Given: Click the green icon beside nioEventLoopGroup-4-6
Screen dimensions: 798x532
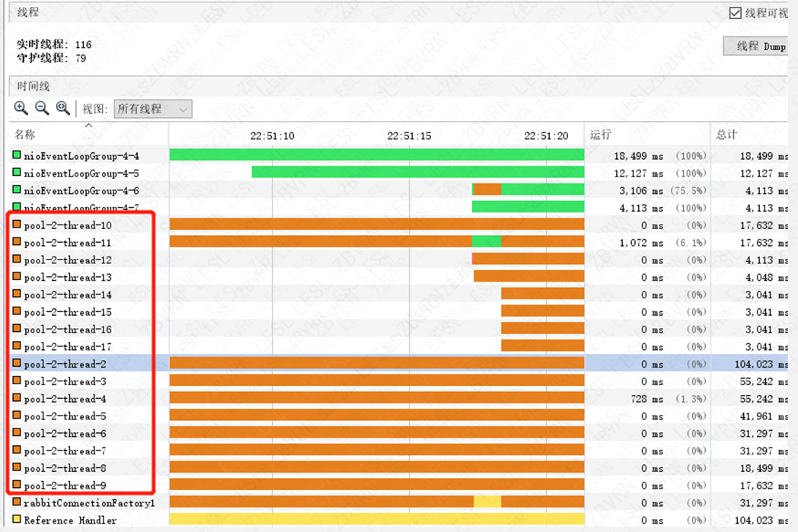Looking at the screenshot, I should point(17,190).
